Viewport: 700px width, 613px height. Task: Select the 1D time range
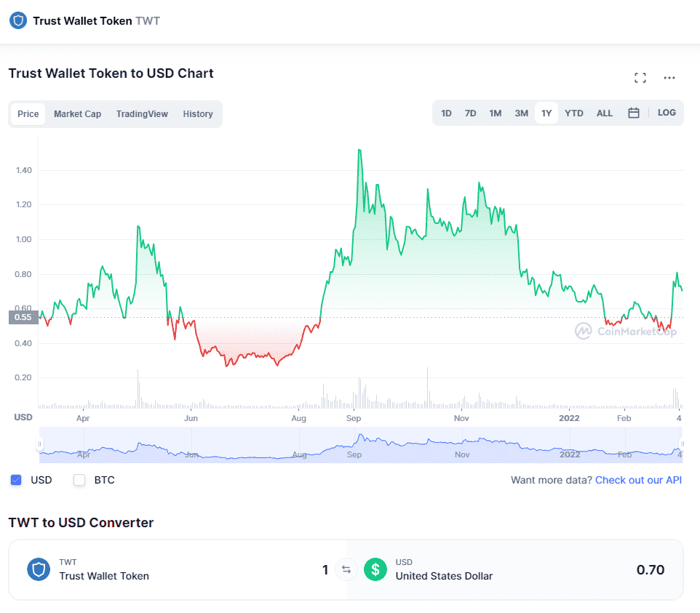coord(446,113)
